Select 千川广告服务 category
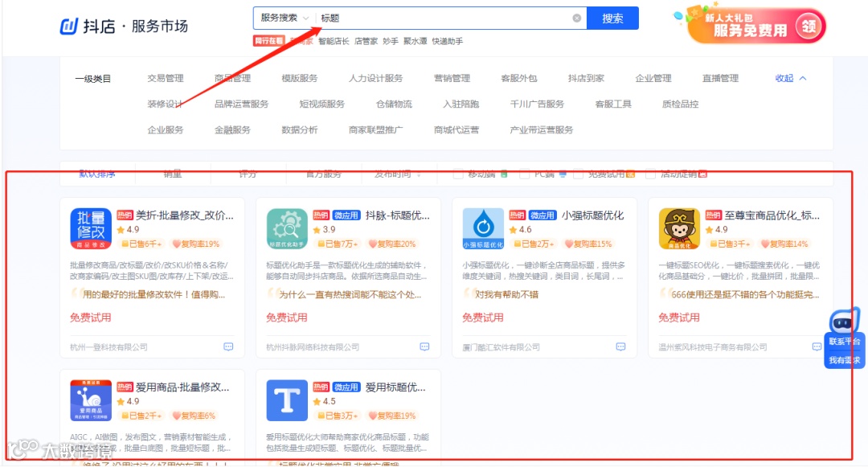This screenshot has height=467, width=868. 537,104
